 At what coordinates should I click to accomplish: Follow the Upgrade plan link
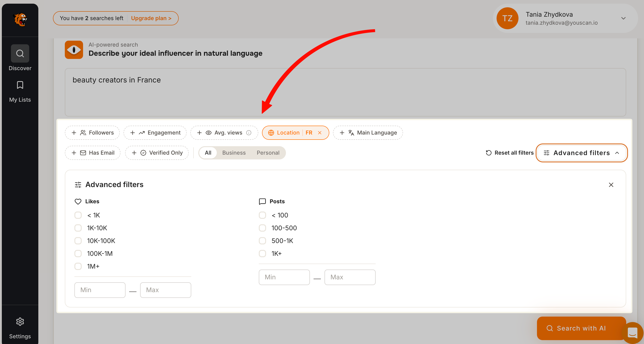pos(151,18)
